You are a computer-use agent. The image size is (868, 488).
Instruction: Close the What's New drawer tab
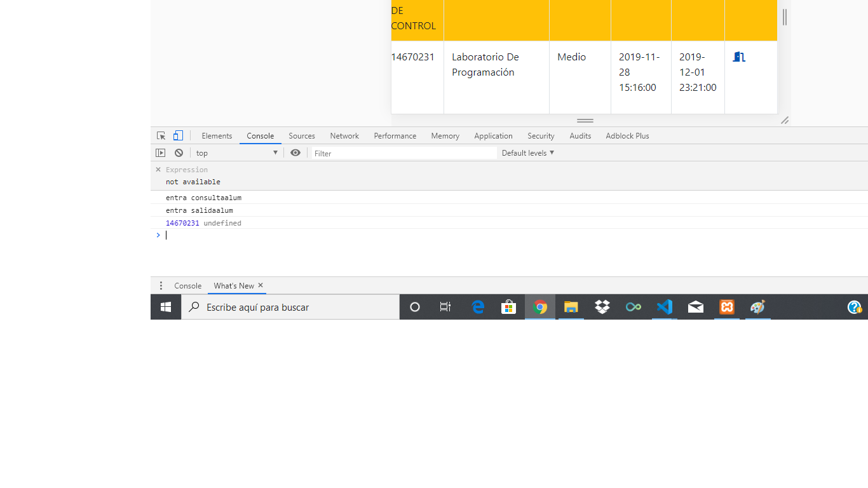point(261,285)
